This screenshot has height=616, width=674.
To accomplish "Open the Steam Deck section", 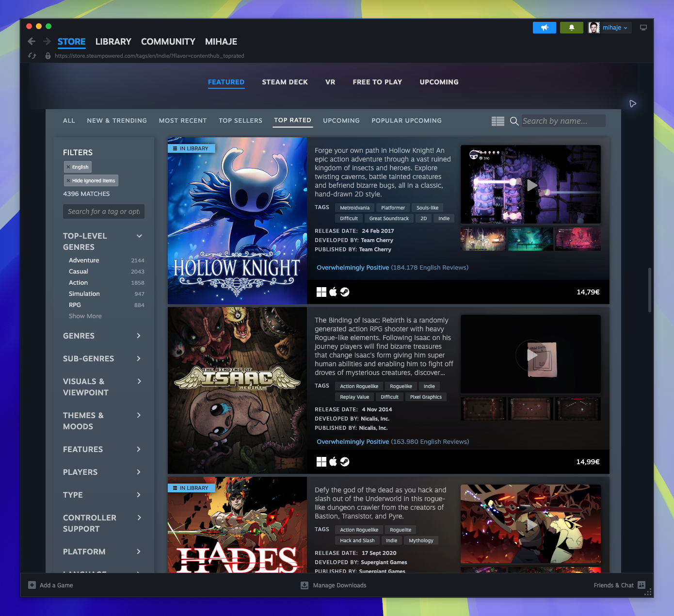I will 285,82.
